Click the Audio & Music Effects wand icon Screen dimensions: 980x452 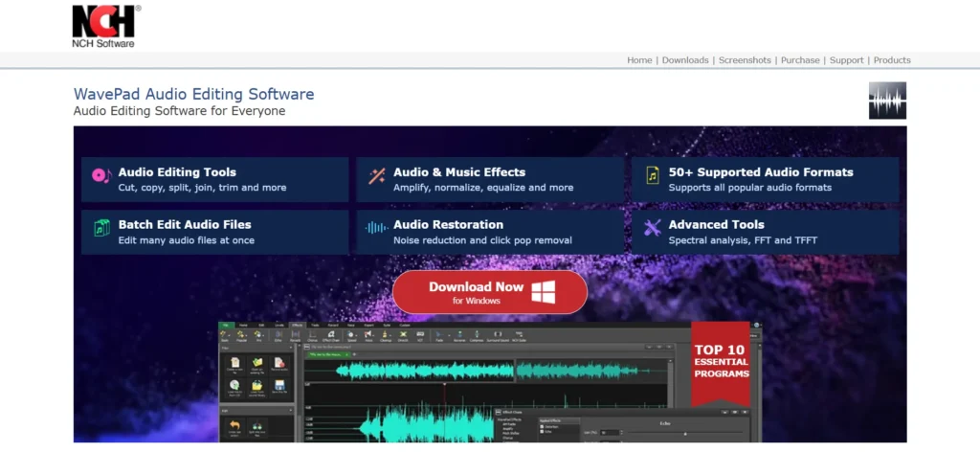pyautogui.click(x=376, y=175)
